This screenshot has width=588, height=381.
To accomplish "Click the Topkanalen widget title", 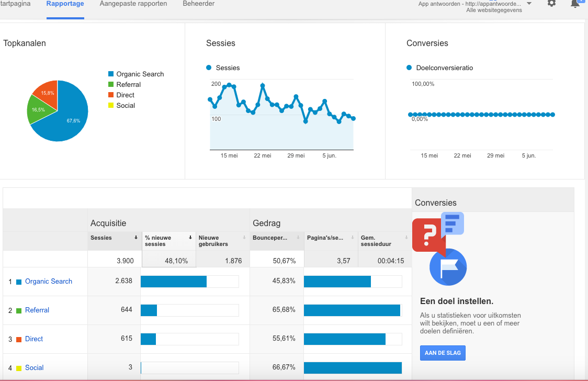I will (x=25, y=43).
